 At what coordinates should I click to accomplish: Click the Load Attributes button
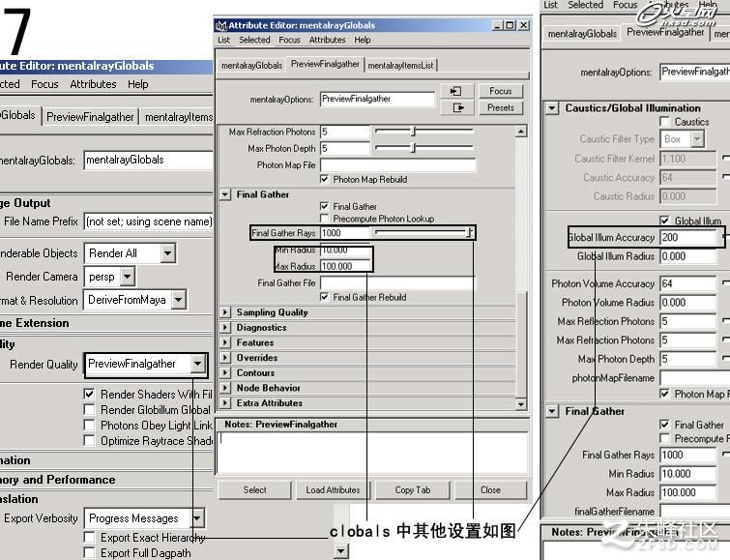coord(333,490)
